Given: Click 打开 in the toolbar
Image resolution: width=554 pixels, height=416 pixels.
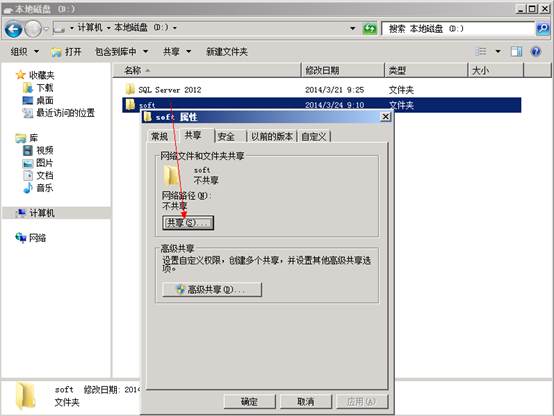Looking at the screenshot, I should click(x=66, y=52).
